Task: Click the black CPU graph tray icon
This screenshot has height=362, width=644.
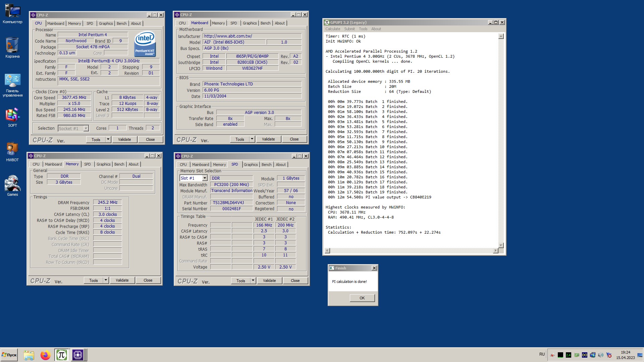Action: [560, 355]
